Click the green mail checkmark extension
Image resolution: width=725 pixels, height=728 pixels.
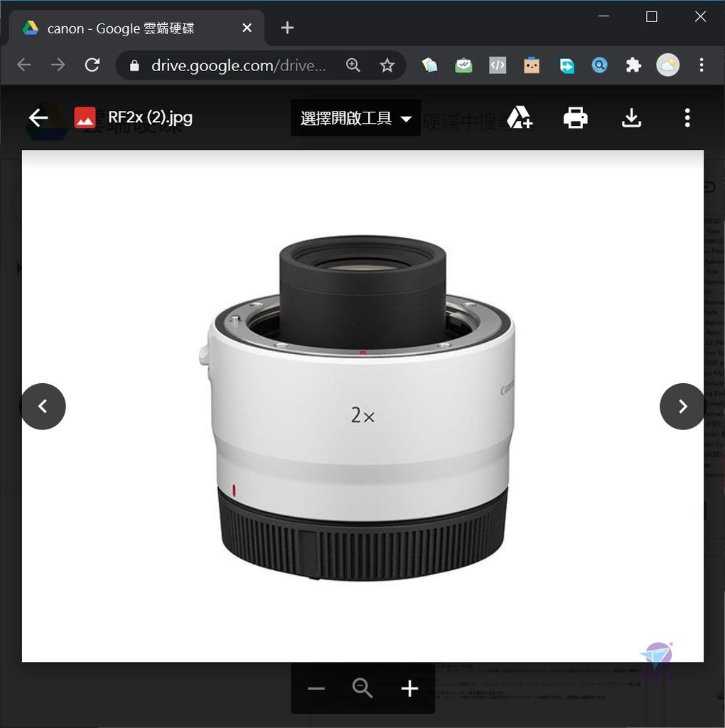tap(463, 65)
